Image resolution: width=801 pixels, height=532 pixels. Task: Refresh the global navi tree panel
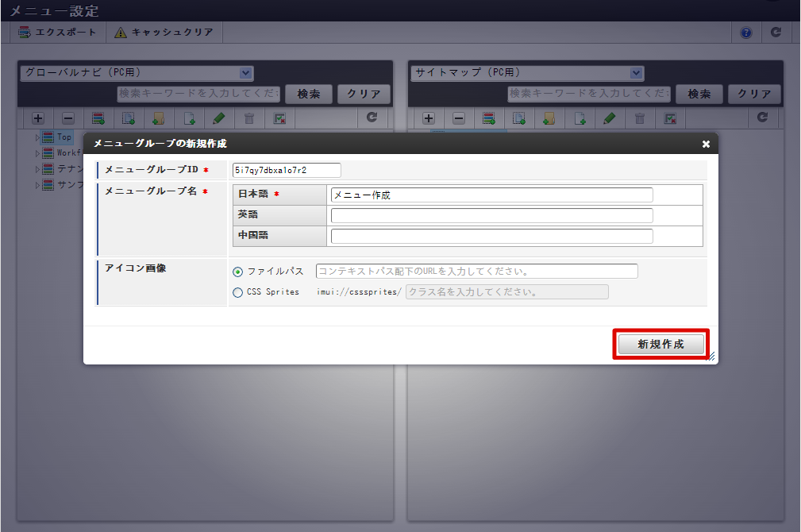372,118
